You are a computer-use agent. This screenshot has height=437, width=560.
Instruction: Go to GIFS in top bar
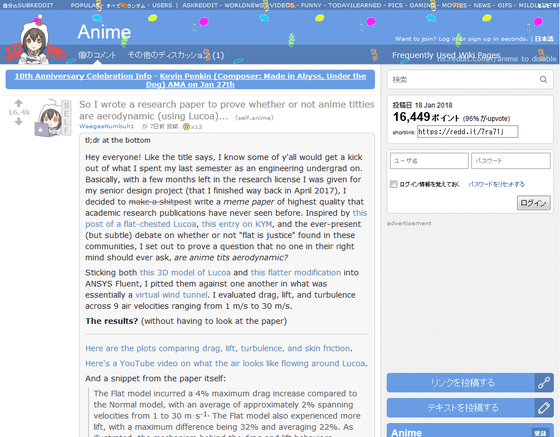505,5
